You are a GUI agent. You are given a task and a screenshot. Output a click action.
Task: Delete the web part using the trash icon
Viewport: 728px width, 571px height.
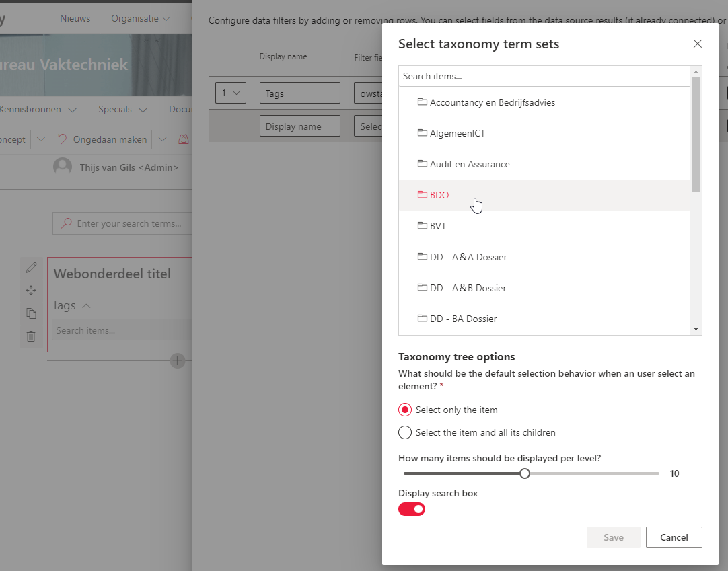point(31,336)
